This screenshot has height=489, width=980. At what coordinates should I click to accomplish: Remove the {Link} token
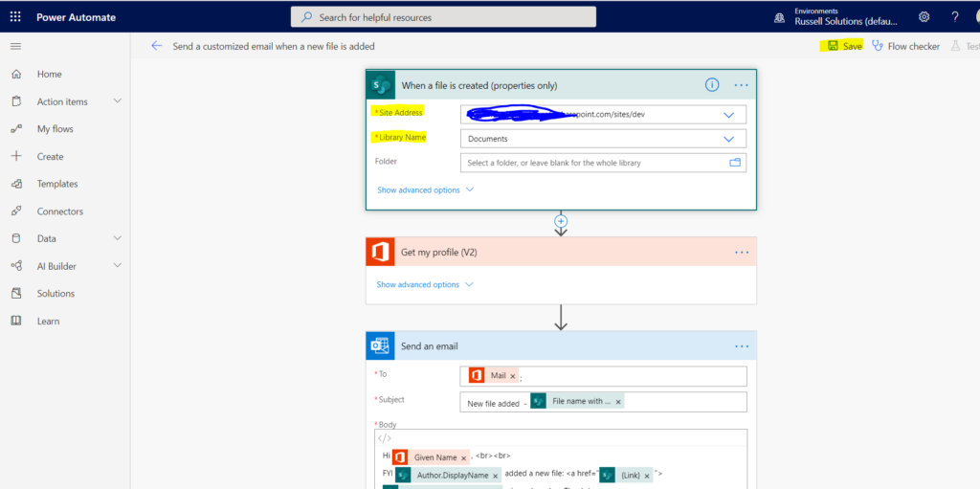647,476
